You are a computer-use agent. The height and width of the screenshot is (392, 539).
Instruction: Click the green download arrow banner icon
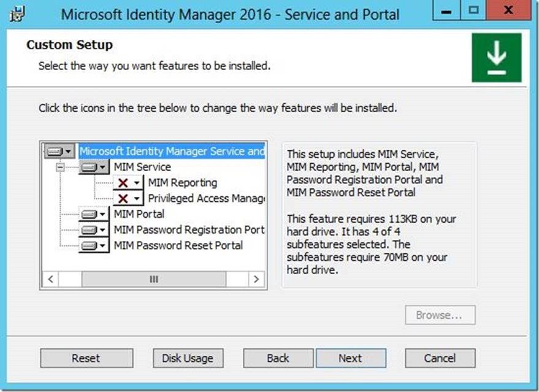[x=496, y=58]
